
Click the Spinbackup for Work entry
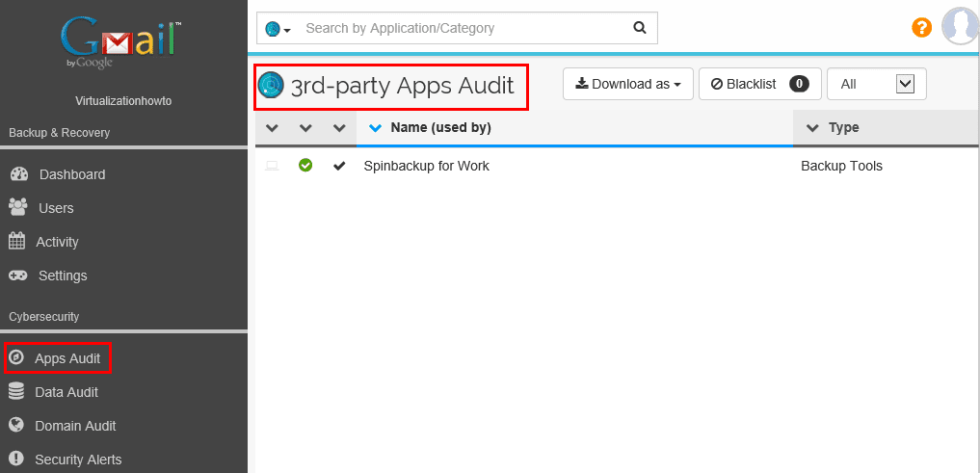click(426, 166)
